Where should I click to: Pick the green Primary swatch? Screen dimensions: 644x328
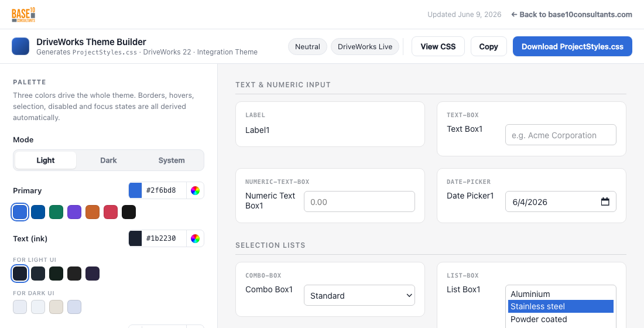[x=56, y=212]
